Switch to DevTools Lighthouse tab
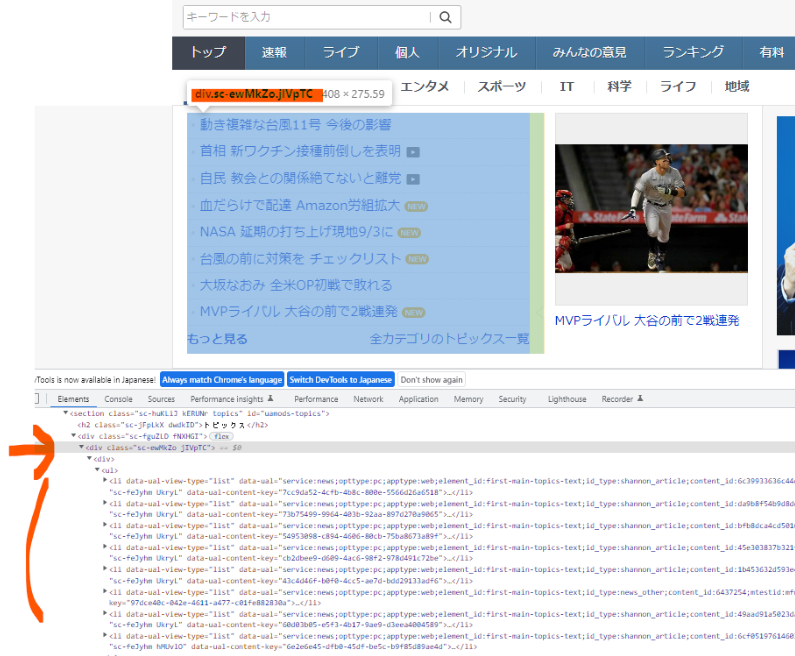Viewport: 795px width, 656px height. click(x=567, y=399)
